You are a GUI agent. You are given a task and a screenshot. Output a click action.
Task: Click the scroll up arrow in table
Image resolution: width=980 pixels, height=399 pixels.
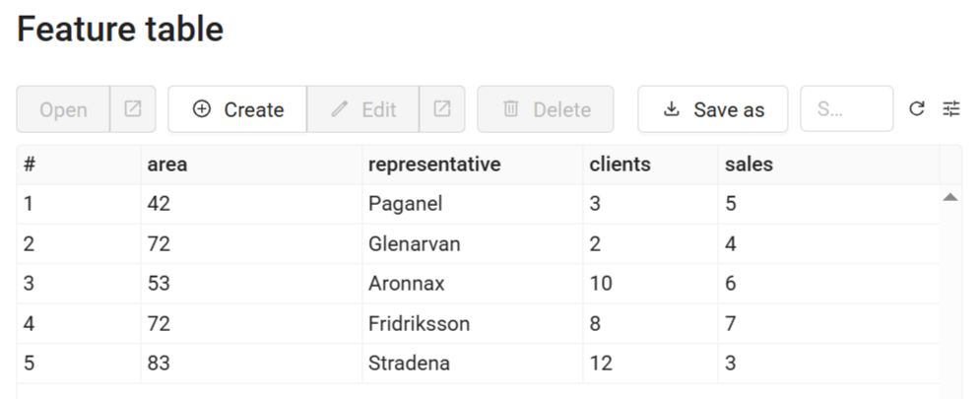coord(949,198)
